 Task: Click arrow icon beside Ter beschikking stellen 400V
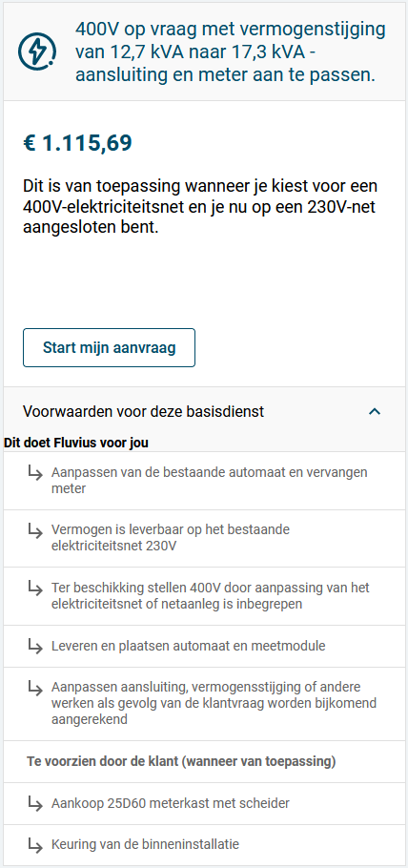tap(35, 588)
